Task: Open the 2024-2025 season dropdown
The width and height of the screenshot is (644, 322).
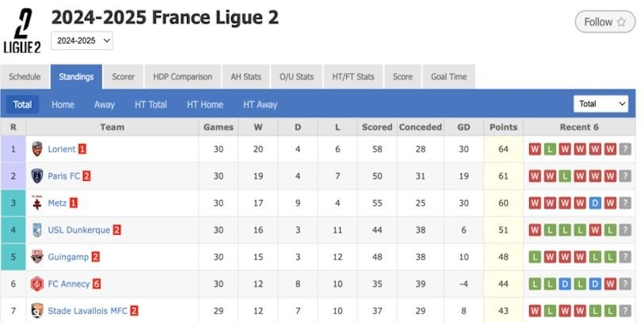Action: (83, 40)
